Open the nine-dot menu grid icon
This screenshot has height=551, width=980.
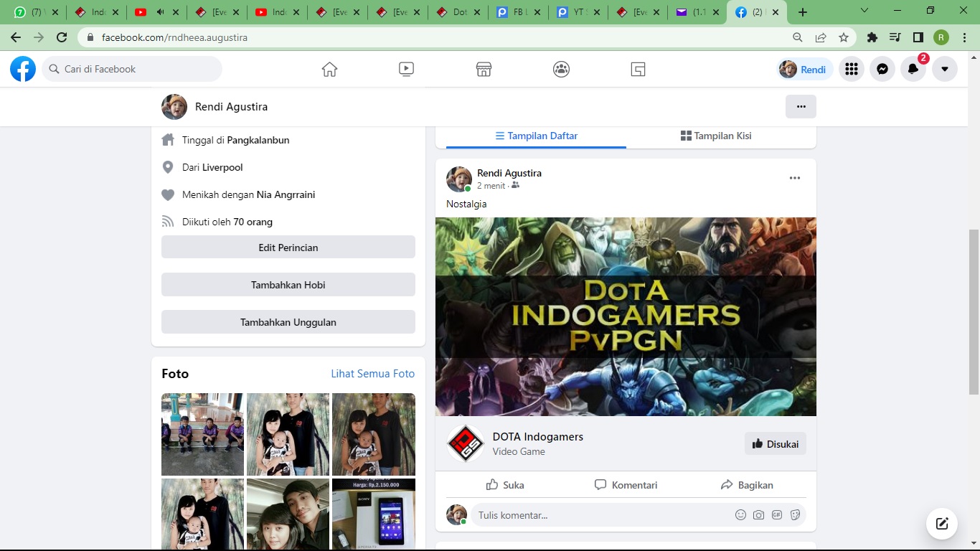point(852,69)
